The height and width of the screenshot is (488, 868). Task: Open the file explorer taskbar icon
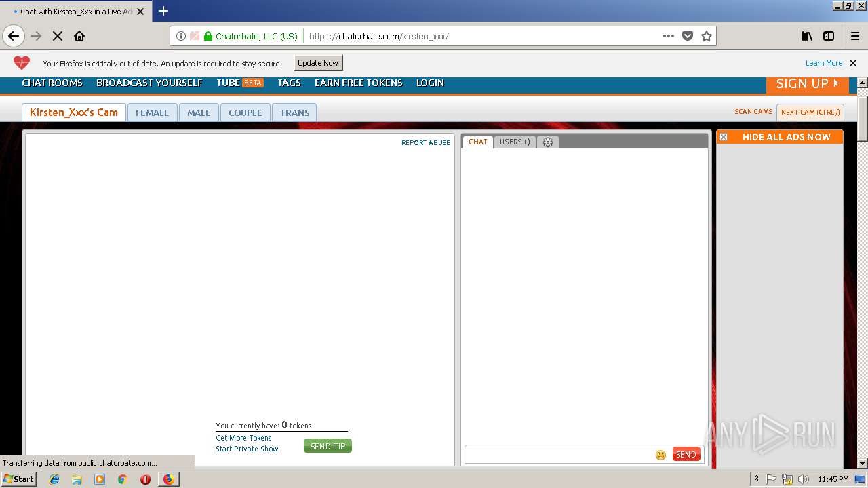[x=77, y=479]
